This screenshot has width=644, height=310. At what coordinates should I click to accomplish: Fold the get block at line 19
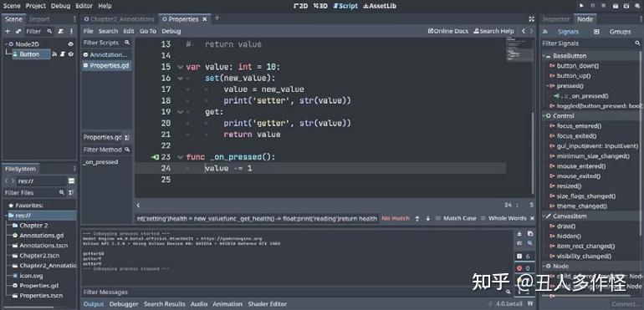(x=180, y=112)
